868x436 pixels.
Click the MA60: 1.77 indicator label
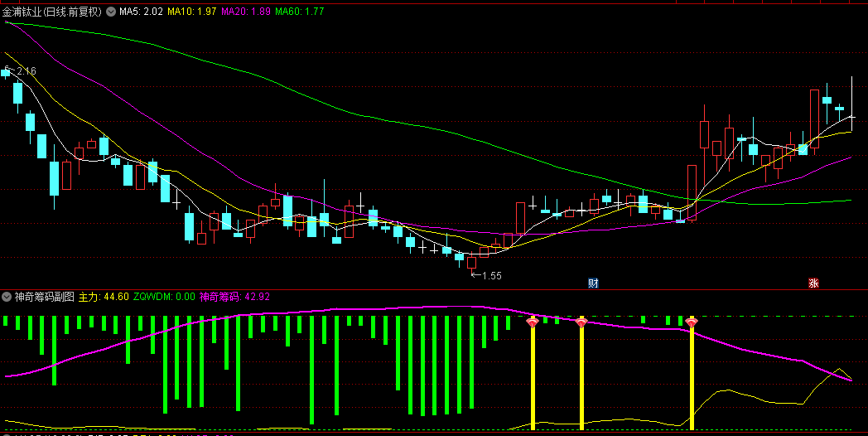tap(300, 11)
